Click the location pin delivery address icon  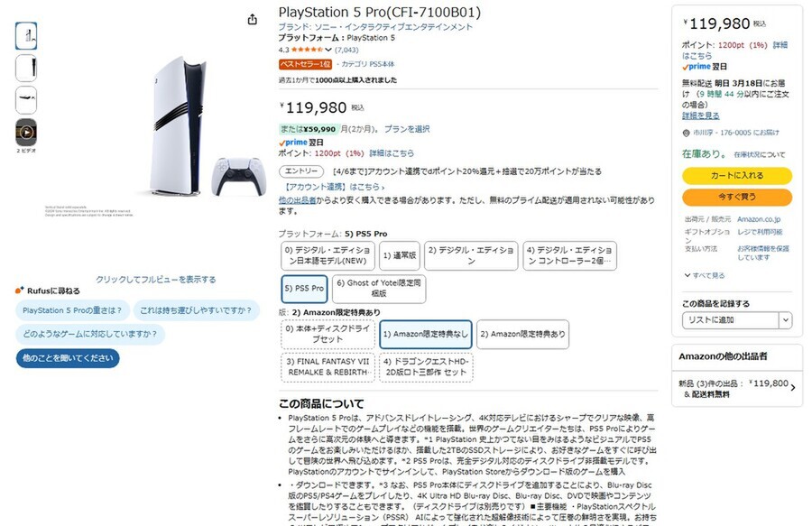(687, 133)
